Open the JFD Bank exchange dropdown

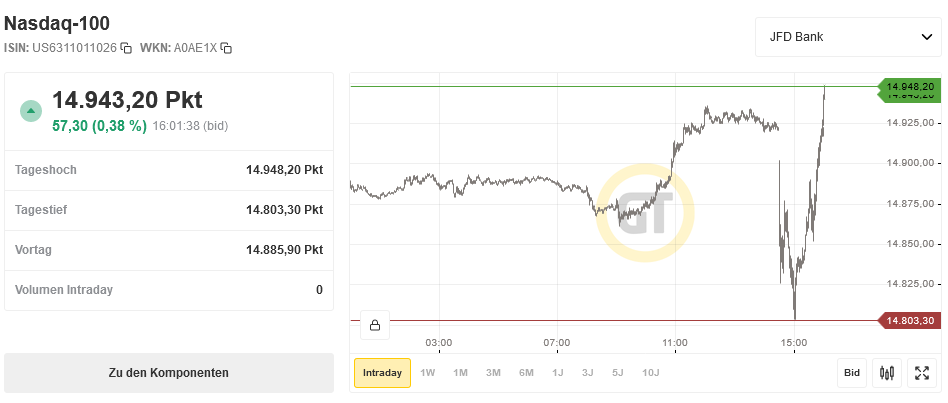848,38
